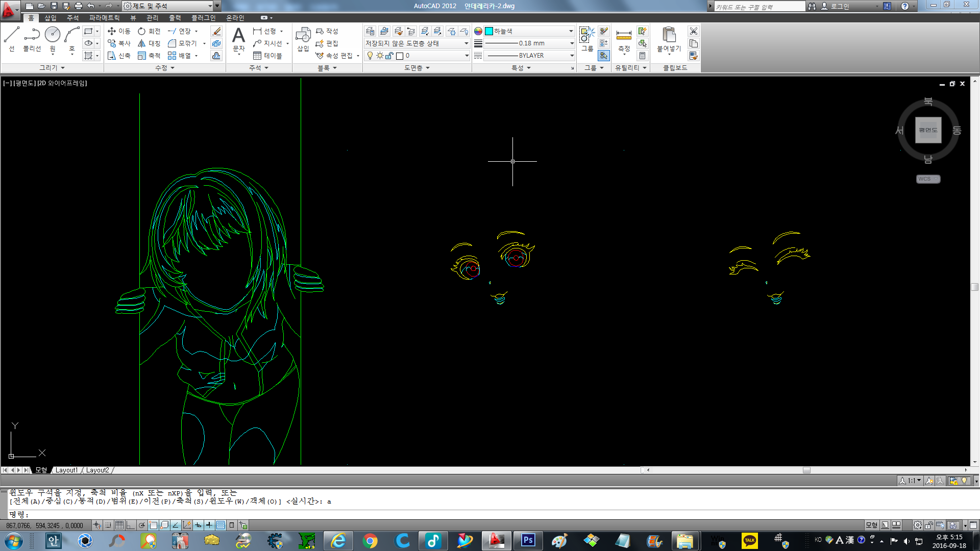Select the Line (선) drawing tool
The height and width of the screenshot is (551, 980).
12,39
